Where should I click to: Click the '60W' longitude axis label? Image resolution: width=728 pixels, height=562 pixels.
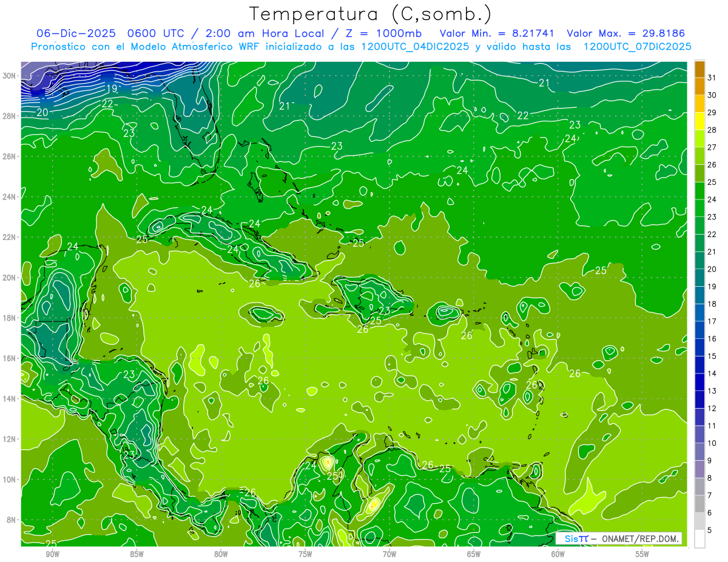(x=558, y=554)
